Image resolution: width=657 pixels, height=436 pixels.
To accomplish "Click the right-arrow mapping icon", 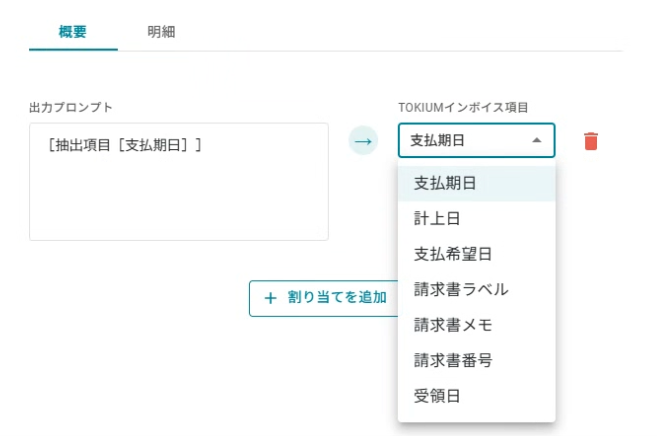I will [x=363, y=141].
